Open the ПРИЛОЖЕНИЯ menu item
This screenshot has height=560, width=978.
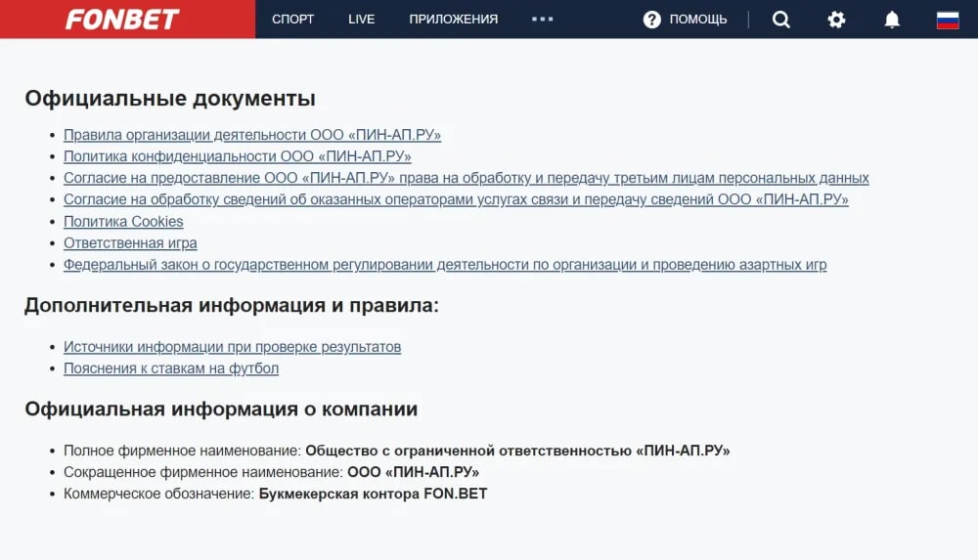pyautogui.click(x=453, y=20)
